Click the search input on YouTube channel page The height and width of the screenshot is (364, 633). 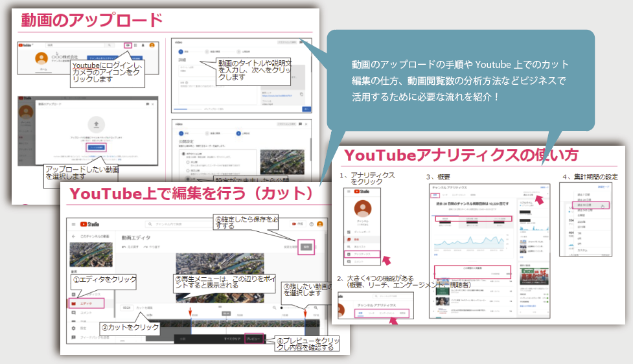click(75, 45)
